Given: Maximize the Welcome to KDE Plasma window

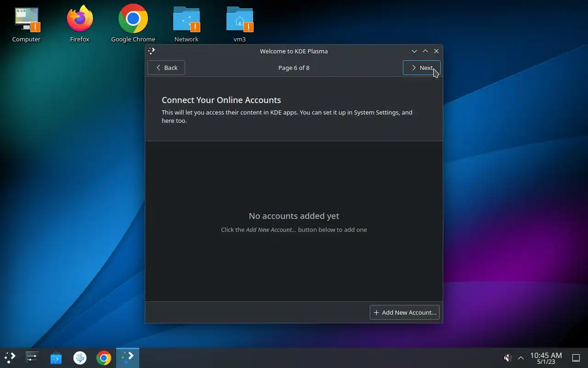Looking at the screenshot, I should [x=425, y=51].
